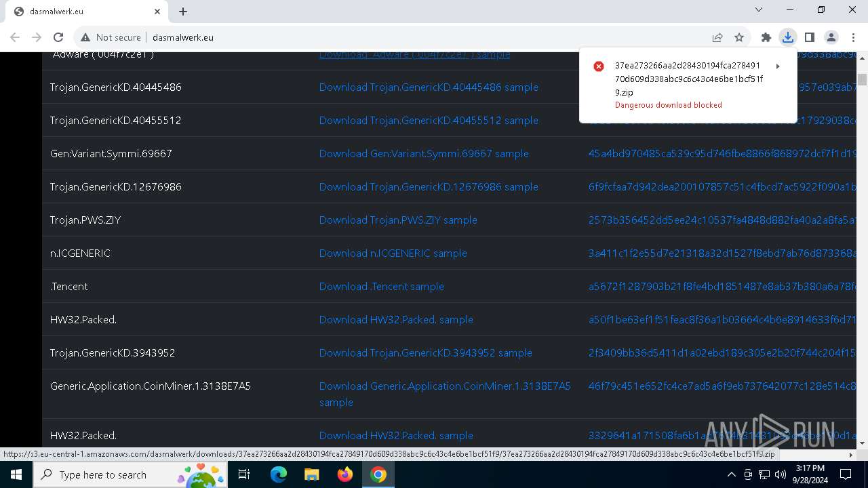Screen dimensions: 868x488
Task: Bookmark this tab with star icon
Action: (739, 37)
